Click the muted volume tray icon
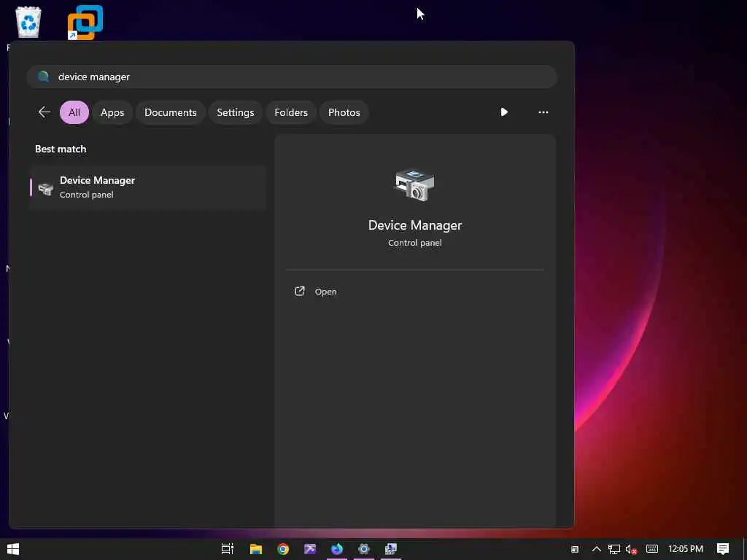 [631, 549]
